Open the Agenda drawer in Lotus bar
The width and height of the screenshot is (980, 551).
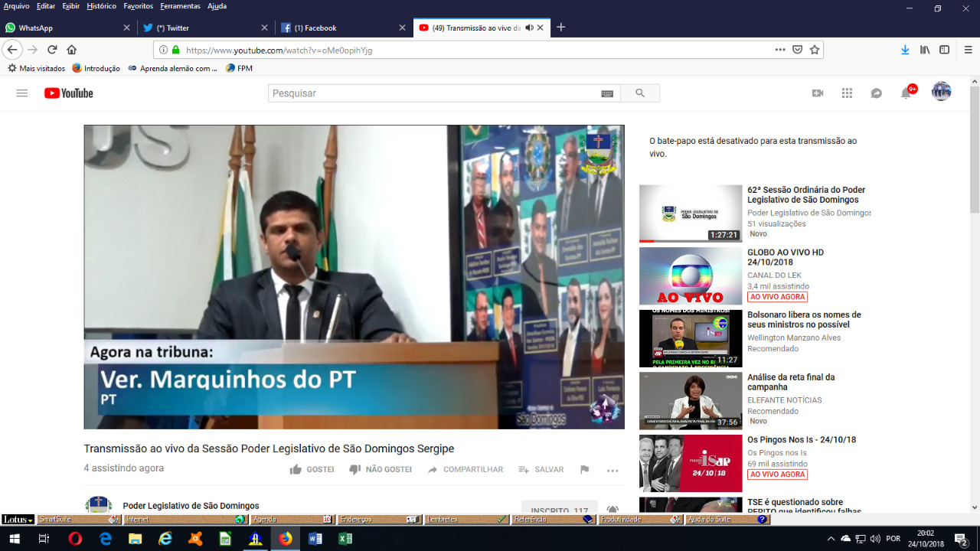pyautogui.click(x=292, y=520)
